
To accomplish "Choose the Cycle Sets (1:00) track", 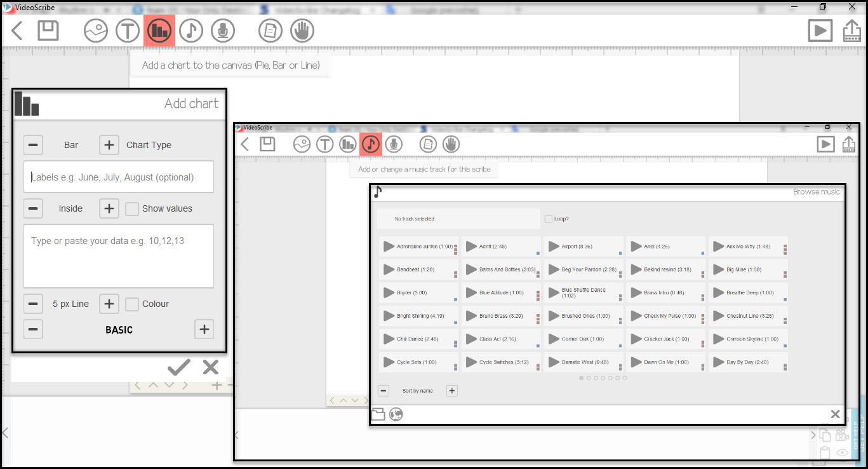I will point(418,362).
